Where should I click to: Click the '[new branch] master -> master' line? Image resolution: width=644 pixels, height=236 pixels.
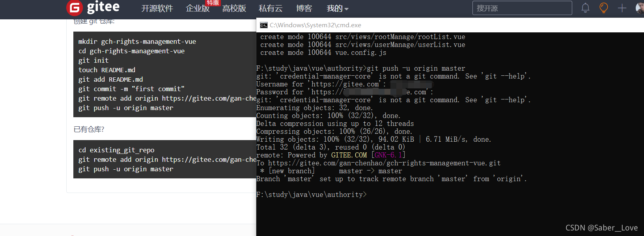[331, 171]
